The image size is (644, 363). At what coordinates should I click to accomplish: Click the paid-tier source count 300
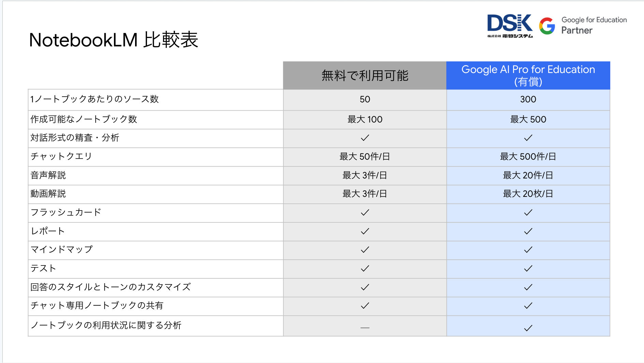click(x=528, y=99)
